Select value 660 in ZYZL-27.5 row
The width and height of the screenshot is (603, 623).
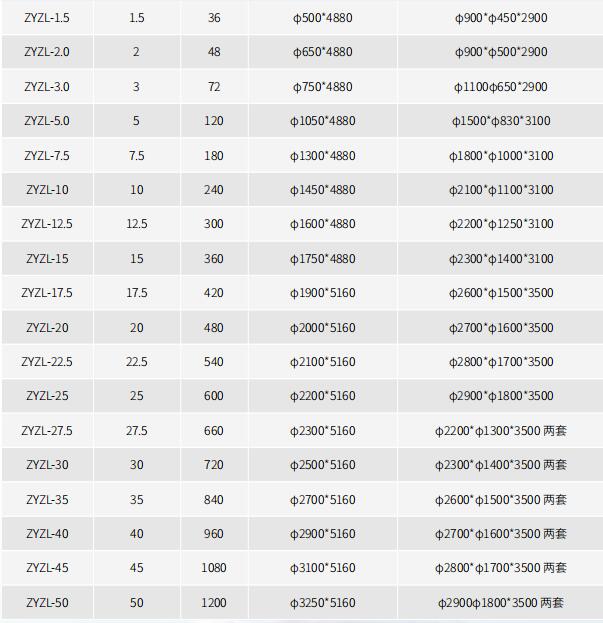pos(214,431)
